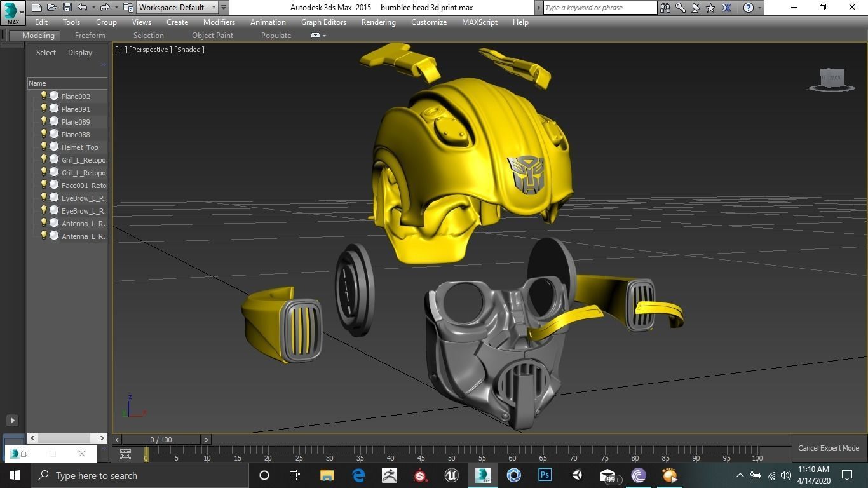
Task: Click the key Subscription Center icon
Action: 681,8
